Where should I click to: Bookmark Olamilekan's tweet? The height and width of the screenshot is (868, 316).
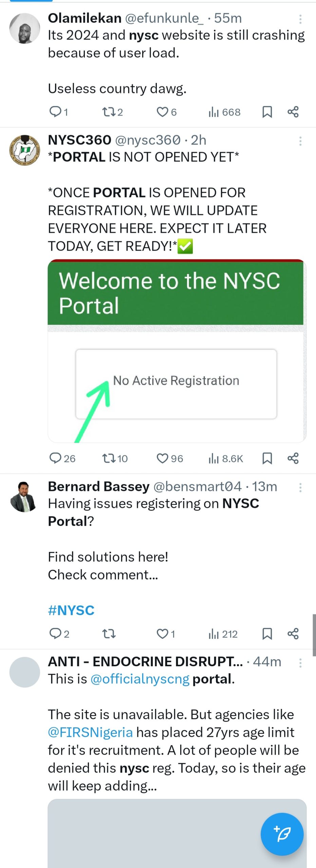click(267, 112)
